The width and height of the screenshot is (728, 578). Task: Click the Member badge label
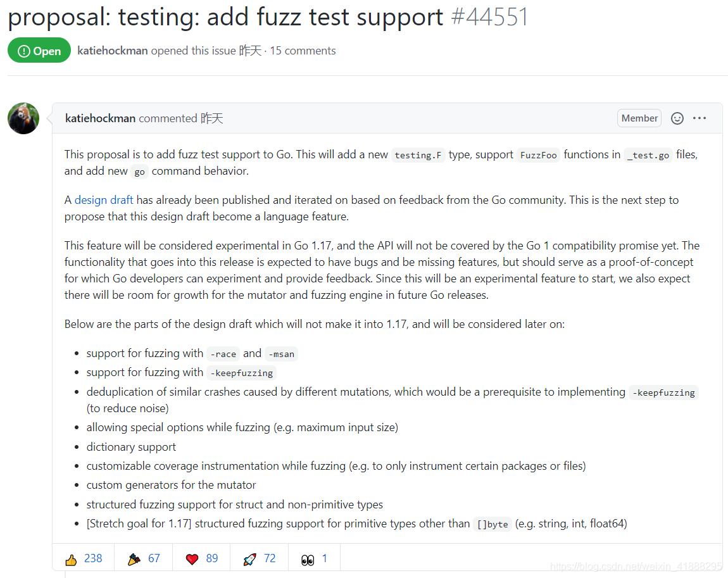639,118
